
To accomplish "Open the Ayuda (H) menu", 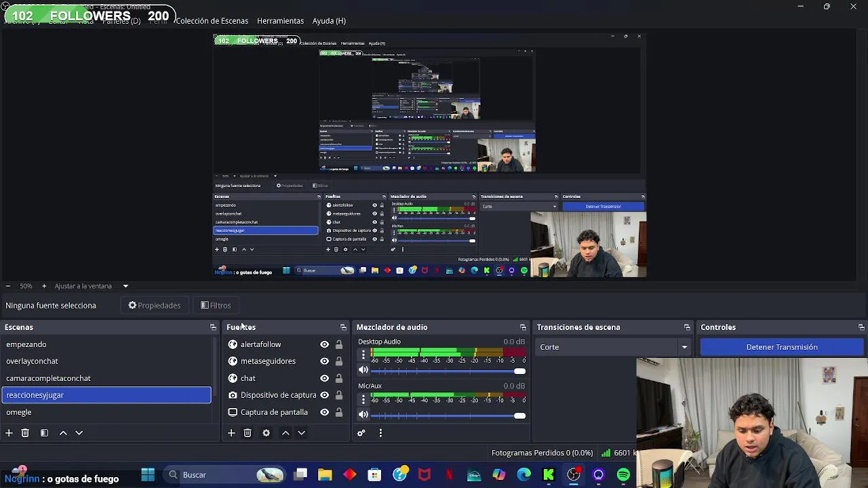I will (329, 21).
